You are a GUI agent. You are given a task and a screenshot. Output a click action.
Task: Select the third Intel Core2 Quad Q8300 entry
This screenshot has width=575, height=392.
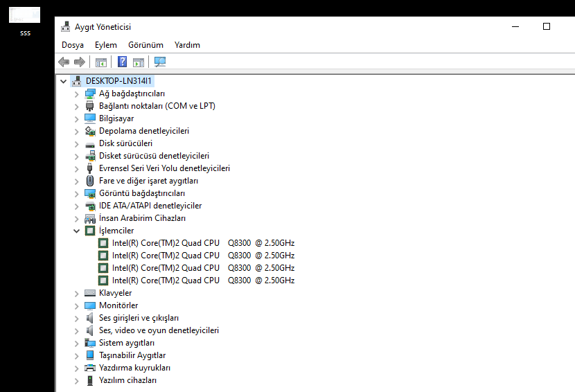click(x=203, y=268)
